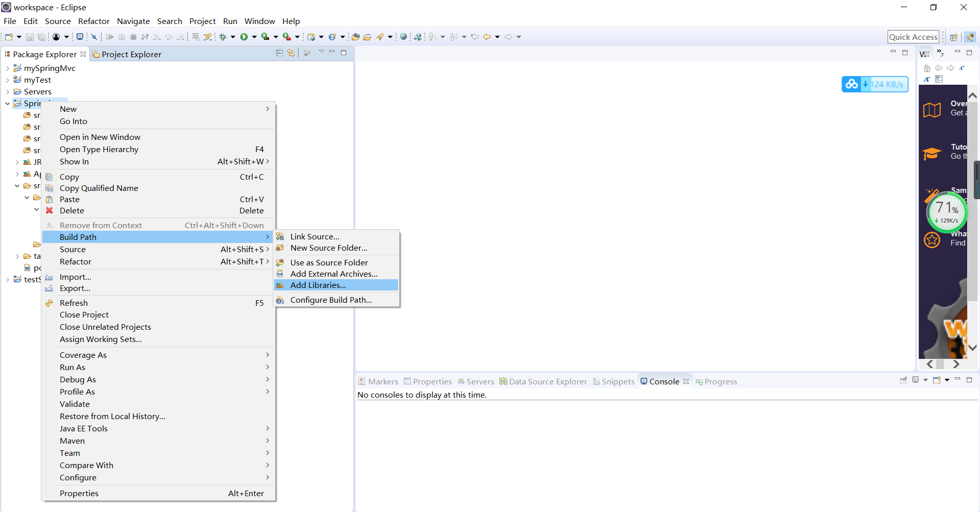The height and width of the screenshot is (512, 980).
Task: Click Welcome panel scroll right arrow
Action: [957, 364]
